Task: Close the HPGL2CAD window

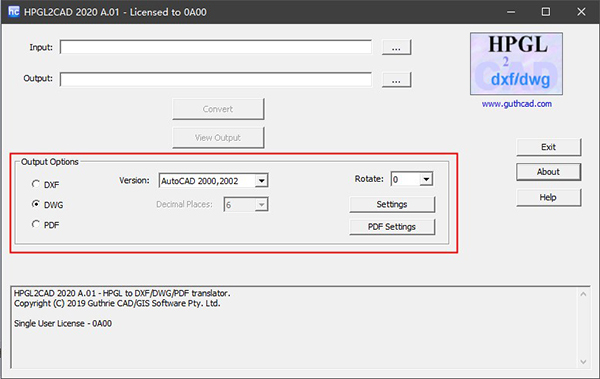Action: coord(581,12)
